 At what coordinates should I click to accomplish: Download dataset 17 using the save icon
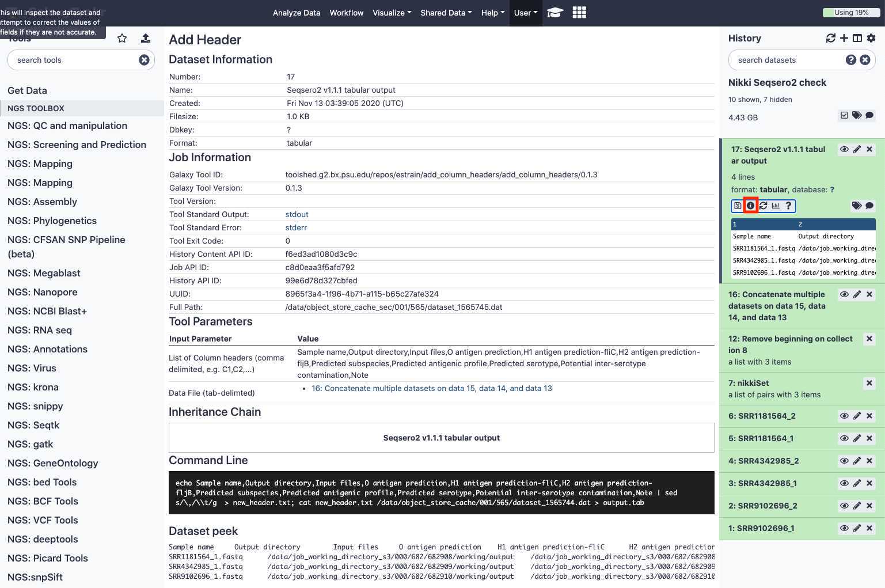738,206
